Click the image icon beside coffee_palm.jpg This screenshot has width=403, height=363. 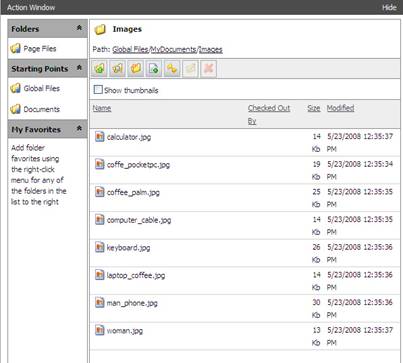point(99,192)
